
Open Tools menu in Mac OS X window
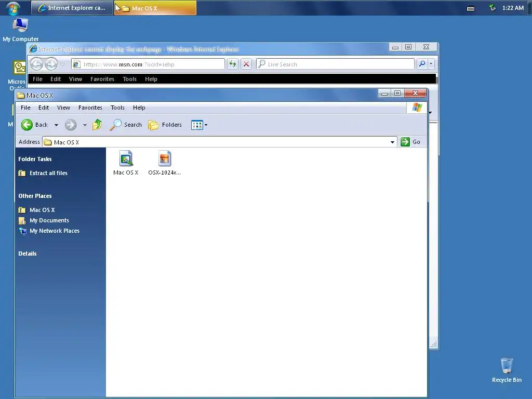coord(117,108)
